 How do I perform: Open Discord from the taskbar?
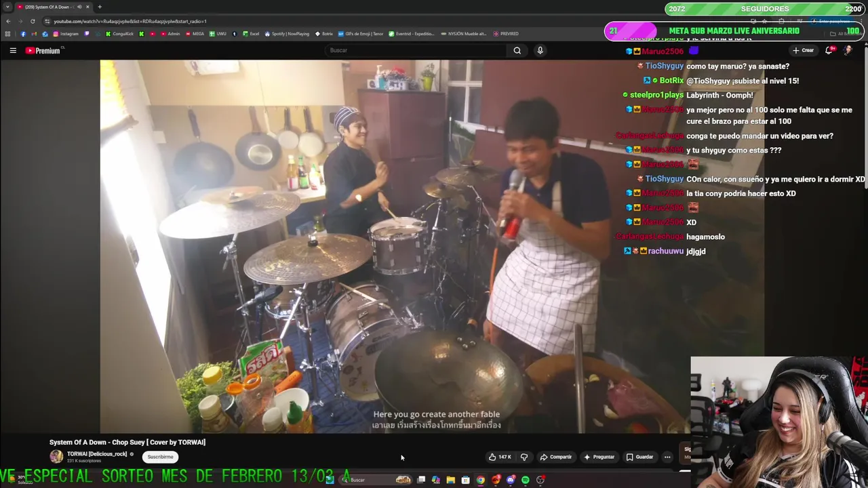pos(511,480)
